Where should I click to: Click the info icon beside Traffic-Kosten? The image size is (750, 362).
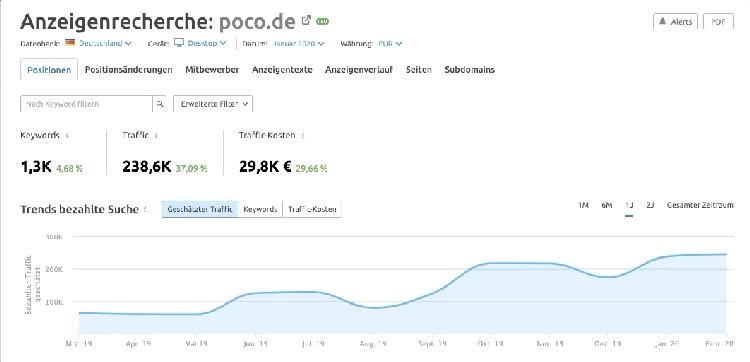click(x=302, y=136)
